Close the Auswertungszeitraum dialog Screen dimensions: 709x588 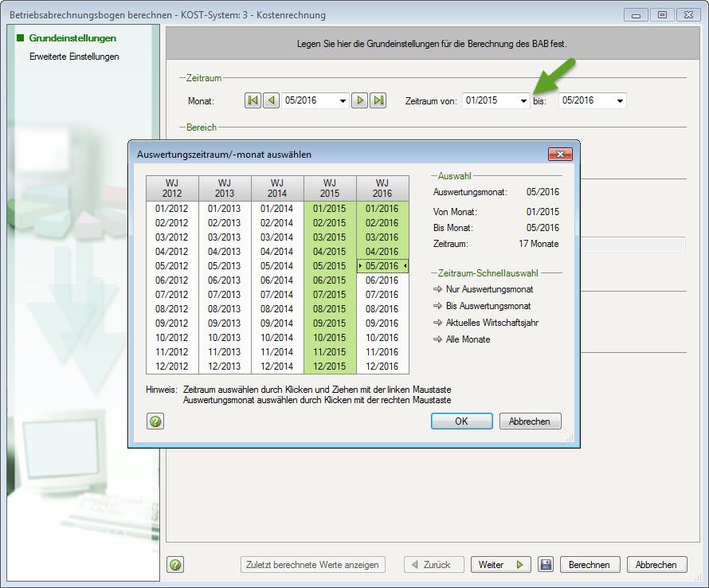(560, 154)
